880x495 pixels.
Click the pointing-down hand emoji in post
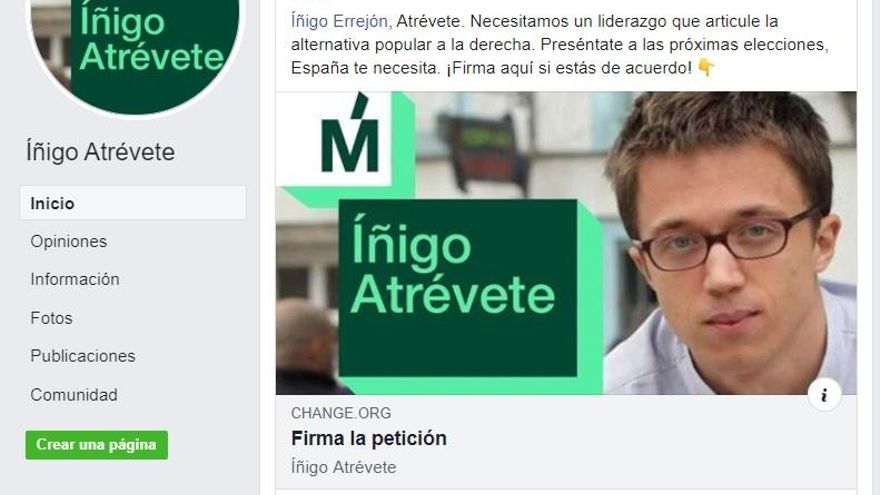click(x=706, y=68)
